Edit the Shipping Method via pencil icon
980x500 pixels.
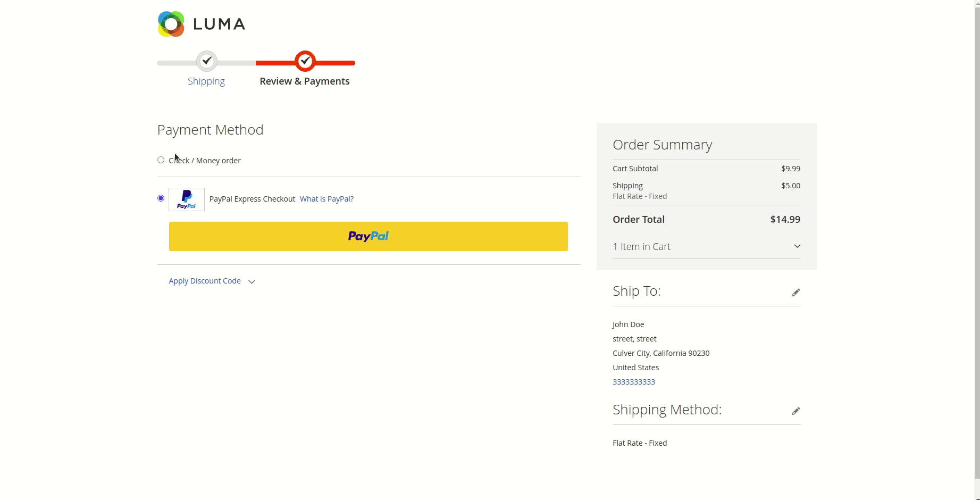pos(795,410)
